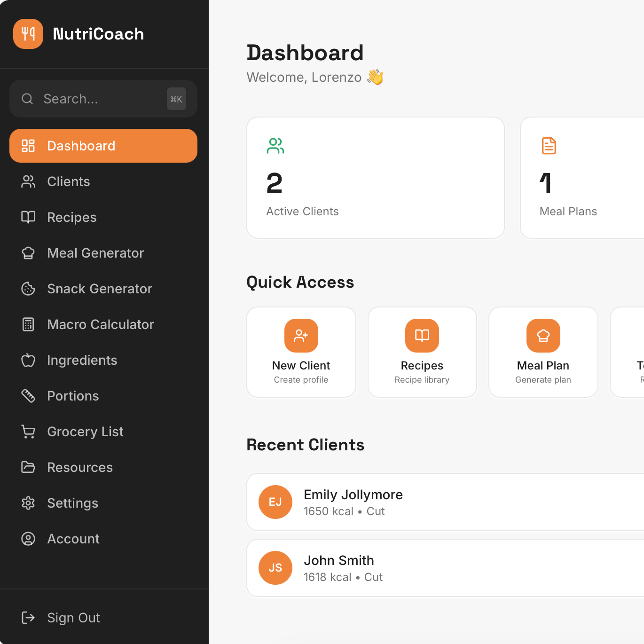Open the Account page from sidebar

pos(73,539)
